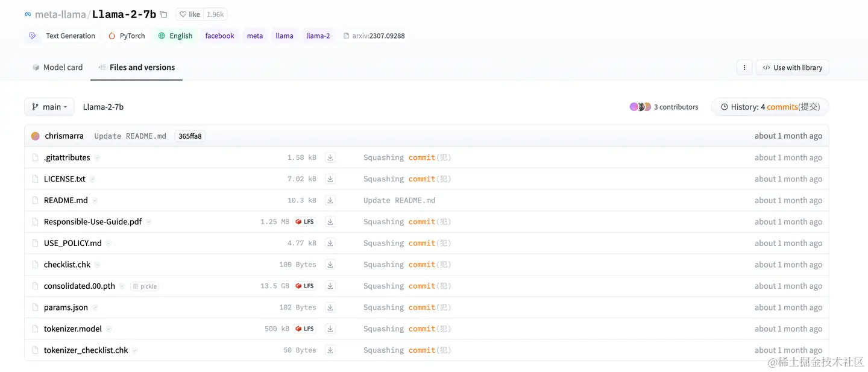Open the meta-llama organization link

[x=60, y=14]
